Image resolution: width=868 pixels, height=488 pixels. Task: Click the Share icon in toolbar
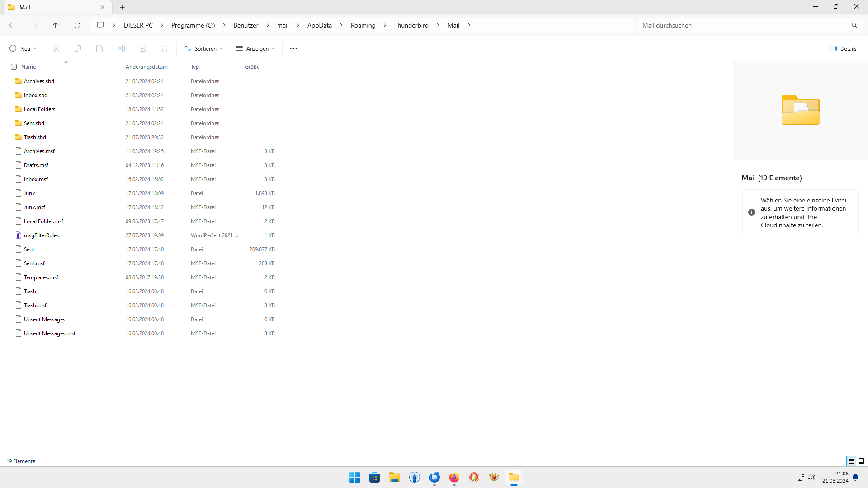tap(143, 48)
